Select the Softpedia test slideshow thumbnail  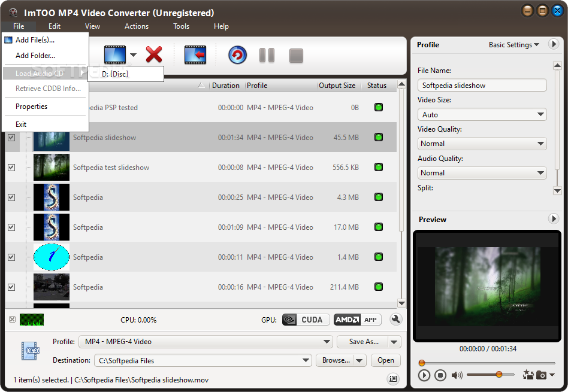(x=52, y=167)
